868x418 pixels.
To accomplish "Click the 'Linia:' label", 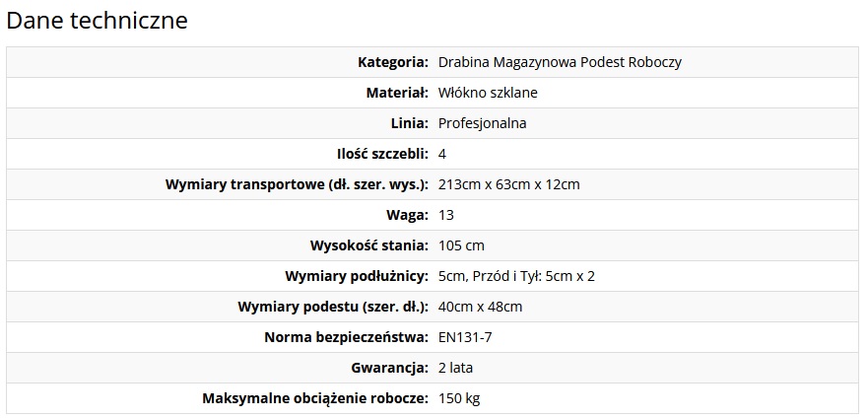I will coord(410,123).
